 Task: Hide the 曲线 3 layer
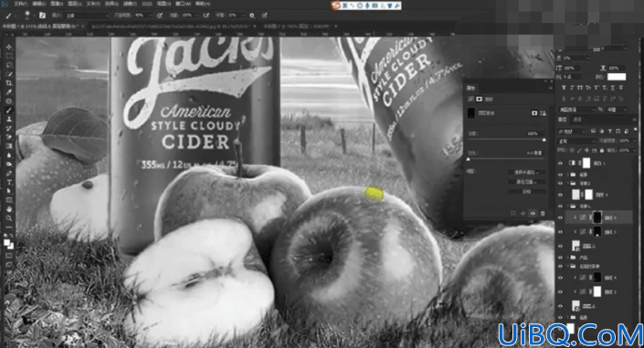tap(560, 291)
